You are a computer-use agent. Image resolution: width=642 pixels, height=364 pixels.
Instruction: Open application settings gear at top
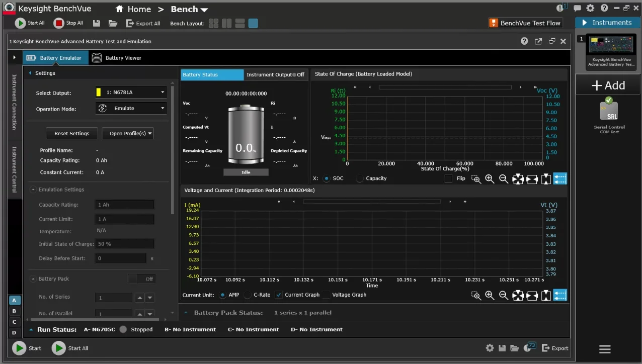[590, 9]
